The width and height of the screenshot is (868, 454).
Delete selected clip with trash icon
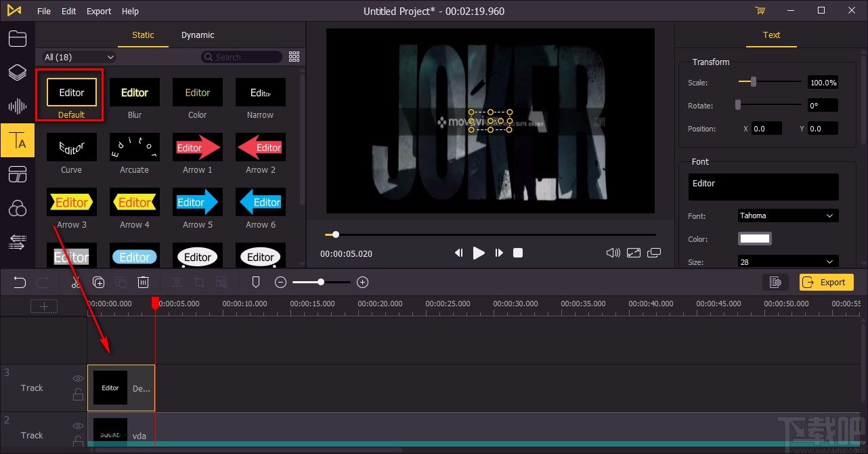click(144, 283)
